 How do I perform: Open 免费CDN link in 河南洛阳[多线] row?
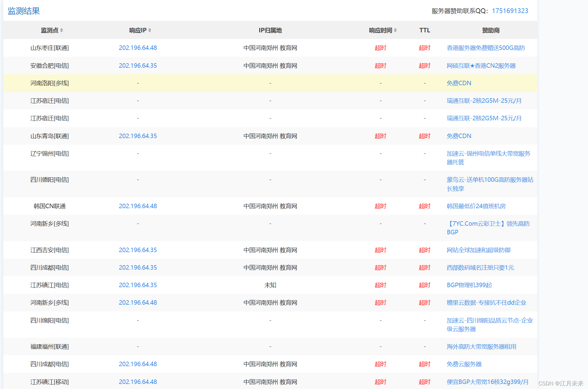coord(459,83)
